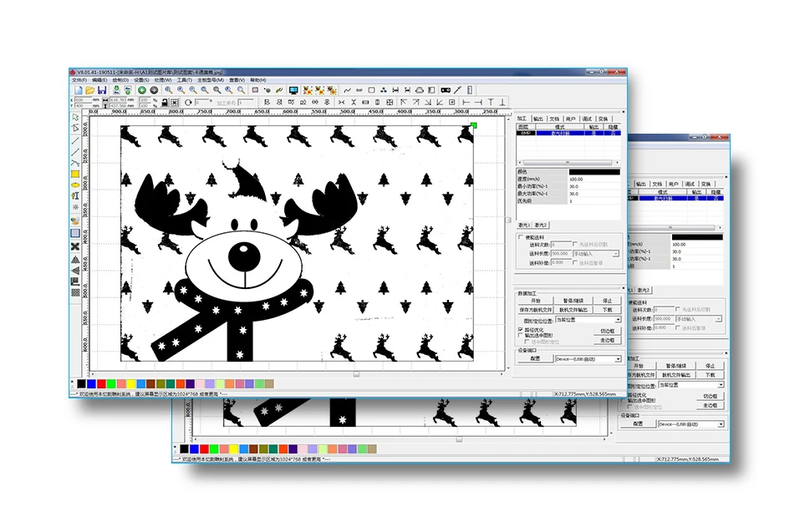The image size is (800, 532).
Task: Open the 手动输入 dropdown in front window
Action: 596,254
